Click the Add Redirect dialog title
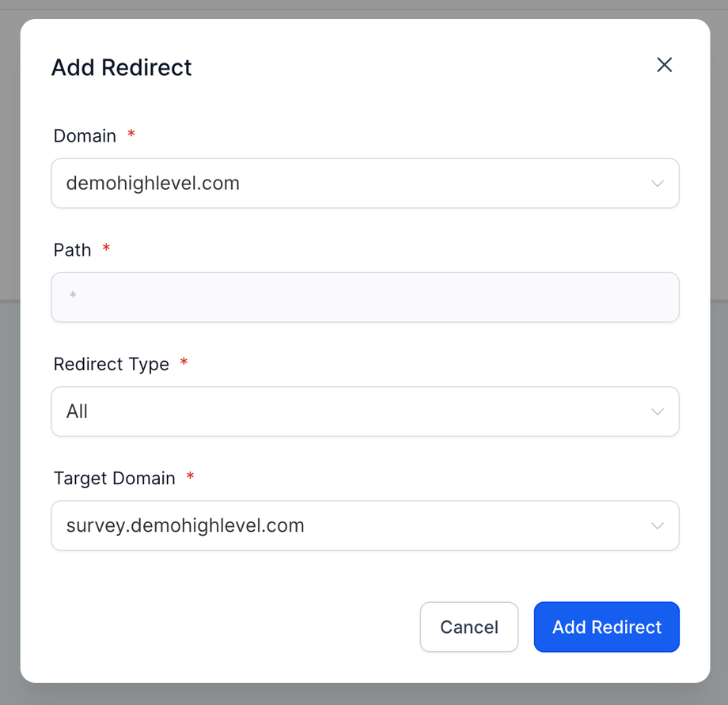This screenshot has width=728, height=705. tap(121, 67)
